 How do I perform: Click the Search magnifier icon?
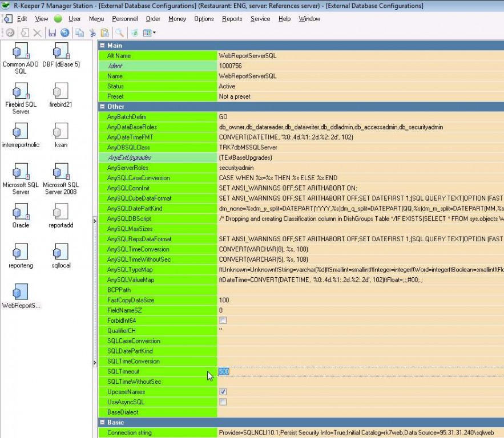(120, 33)
